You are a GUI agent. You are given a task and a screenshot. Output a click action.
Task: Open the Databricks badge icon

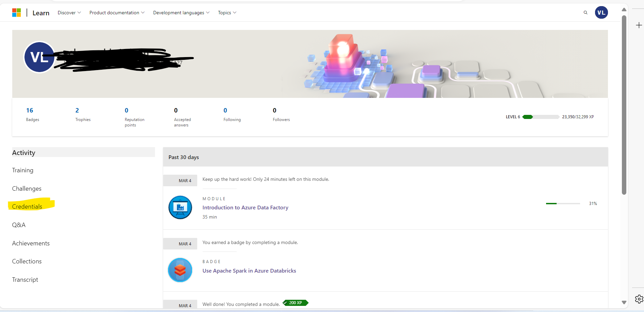point(180,270)
